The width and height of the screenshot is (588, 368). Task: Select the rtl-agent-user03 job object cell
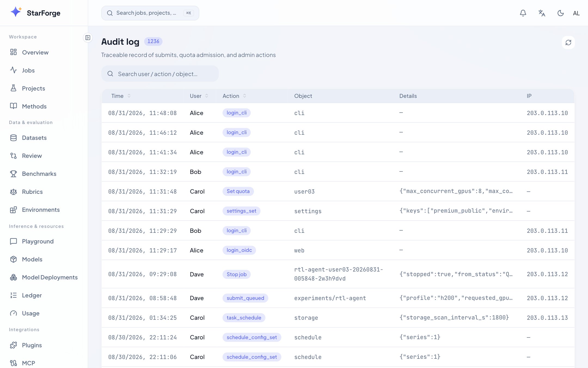coord(339,274)
